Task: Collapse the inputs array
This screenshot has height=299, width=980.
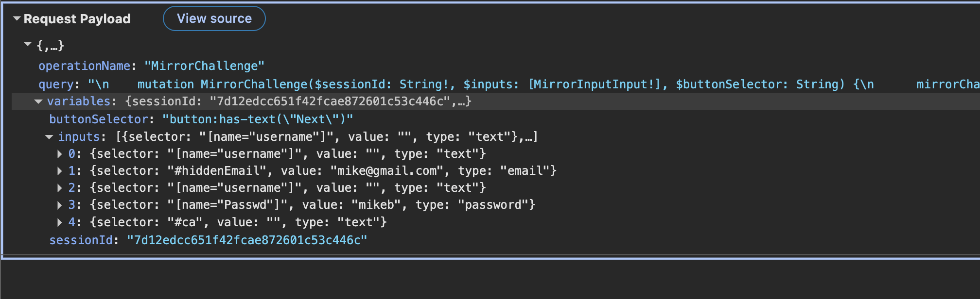Action: pyautogui.click(x=49, y=137)
